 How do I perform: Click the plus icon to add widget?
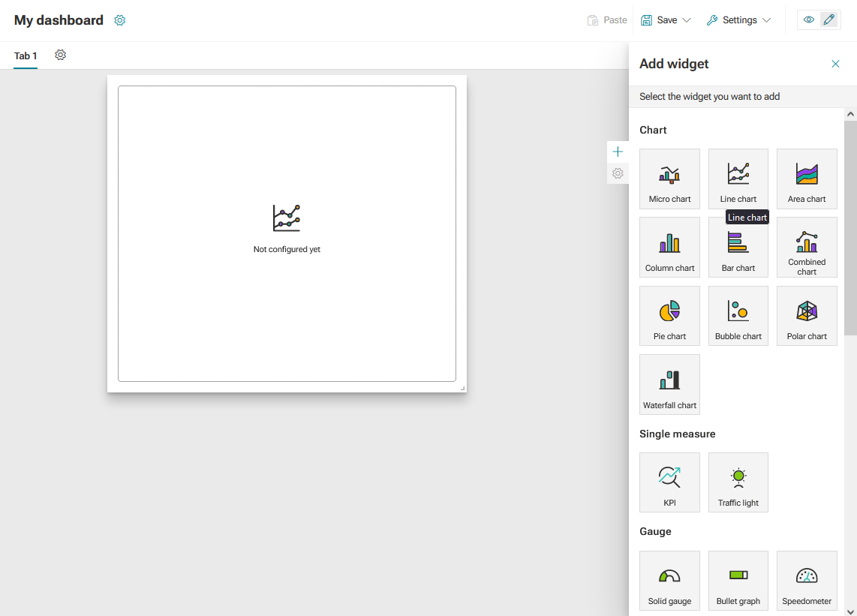[x=618, y=152]
